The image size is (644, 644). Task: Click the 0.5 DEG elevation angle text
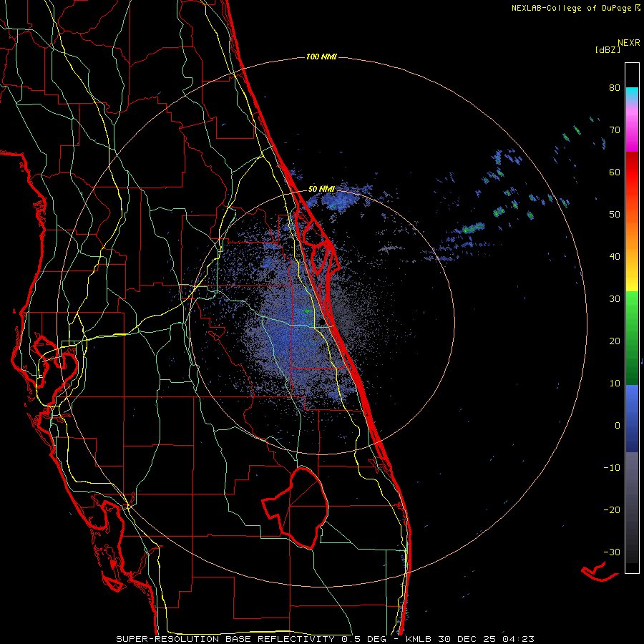[x=364, y=639]
